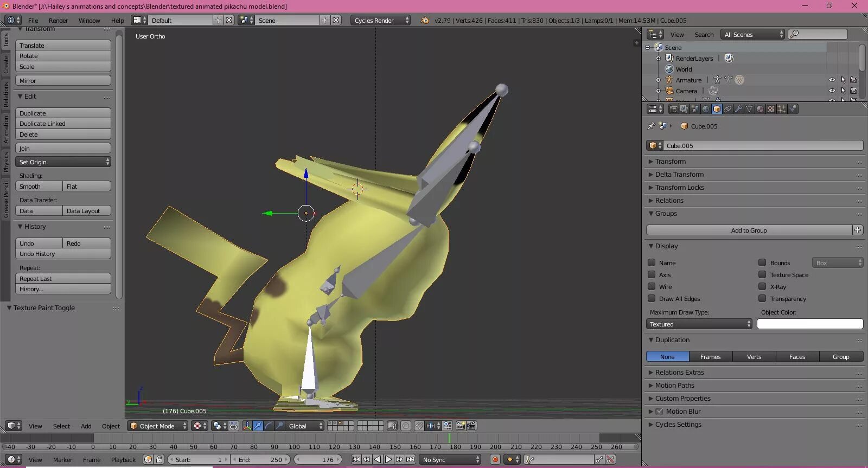
Task: Insert keyframes with the key icon
Action: tap(599, 459)
